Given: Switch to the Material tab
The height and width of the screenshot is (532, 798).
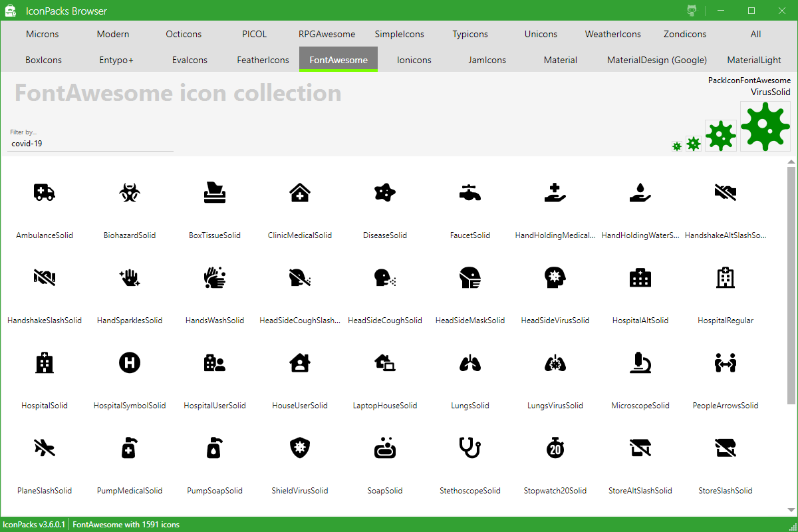Looking at the screenshot, I should point(561,60).
